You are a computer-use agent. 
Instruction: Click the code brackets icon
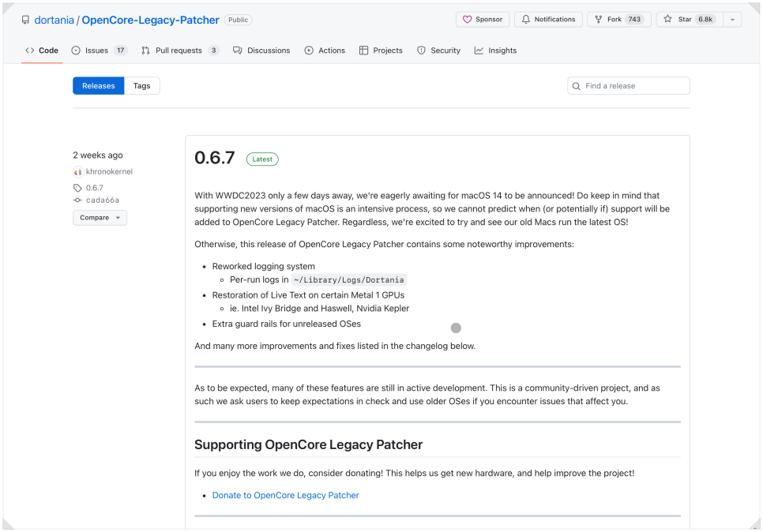click(x=30, y=51)
